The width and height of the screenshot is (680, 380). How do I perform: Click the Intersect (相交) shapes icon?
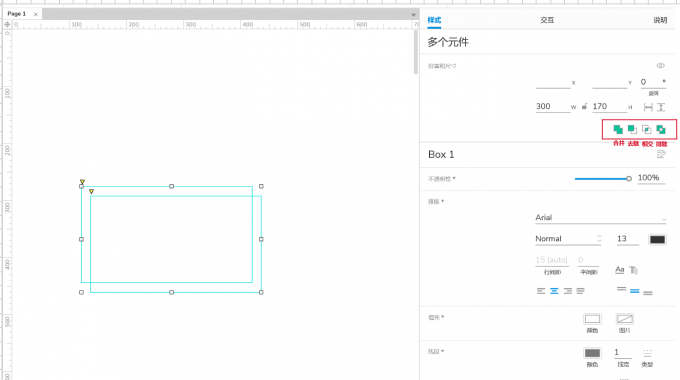click(x=647, y=129)
